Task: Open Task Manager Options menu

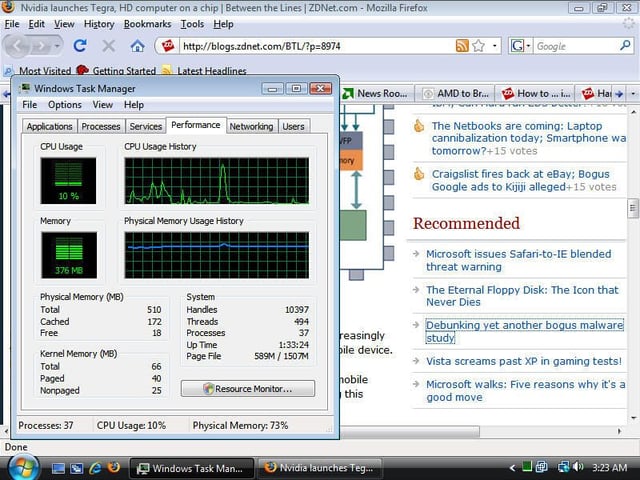Action: point(64,105)
